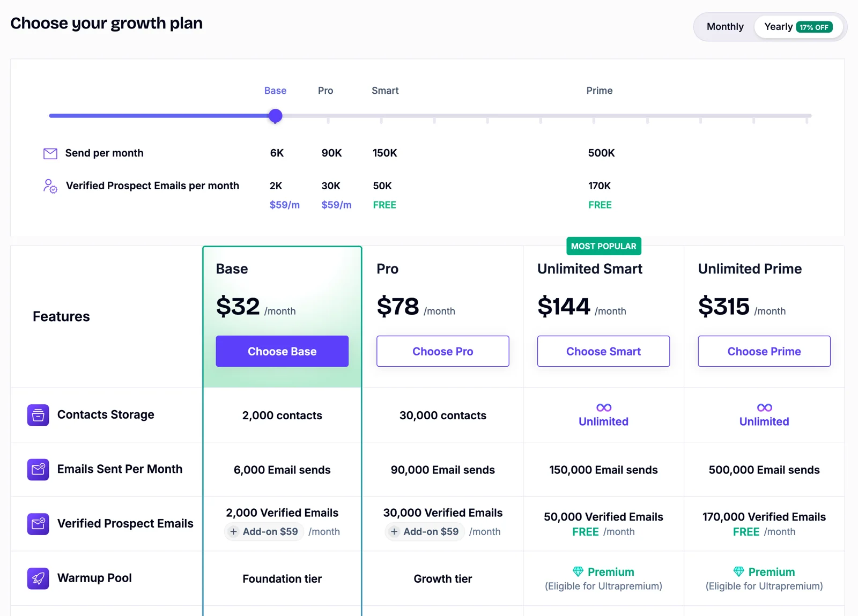Click the 6,000 Email sends cell
Viewport: 858px width, 616px height.
(282, 470)
